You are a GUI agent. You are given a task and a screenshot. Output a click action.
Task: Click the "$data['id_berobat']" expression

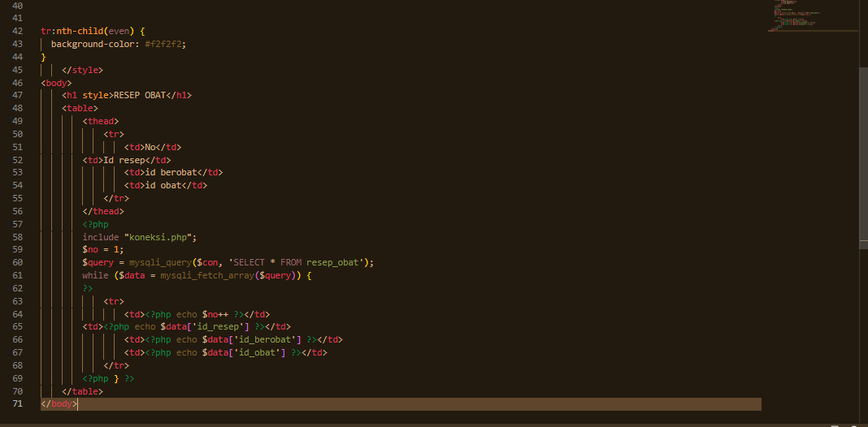(252, 339)
